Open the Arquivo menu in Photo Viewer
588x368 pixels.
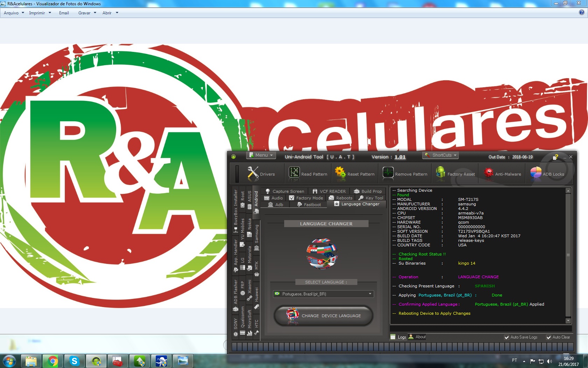pyautogui.click(x=14, y=13)
